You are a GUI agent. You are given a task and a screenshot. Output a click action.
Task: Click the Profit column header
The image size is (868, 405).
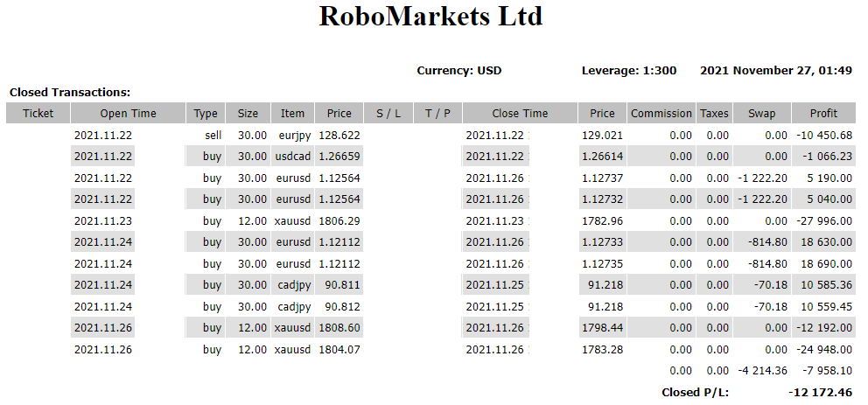tap(822, 113)
